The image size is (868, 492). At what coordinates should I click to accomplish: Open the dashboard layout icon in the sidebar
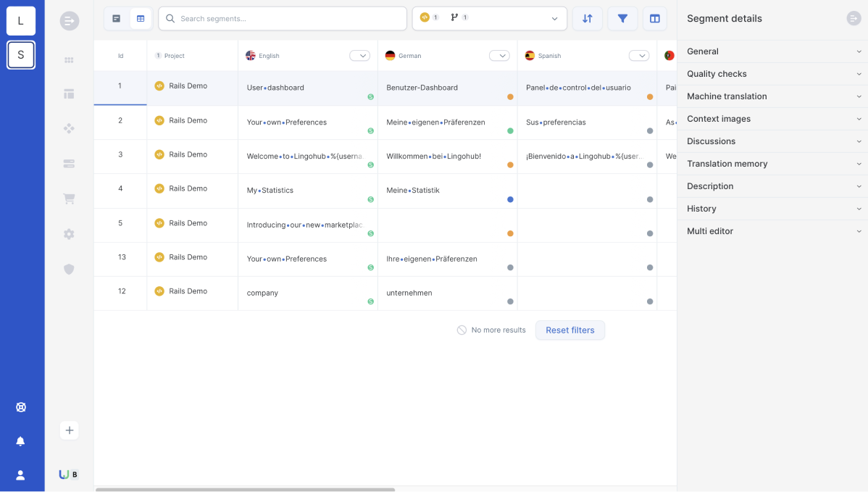(70, 94)
